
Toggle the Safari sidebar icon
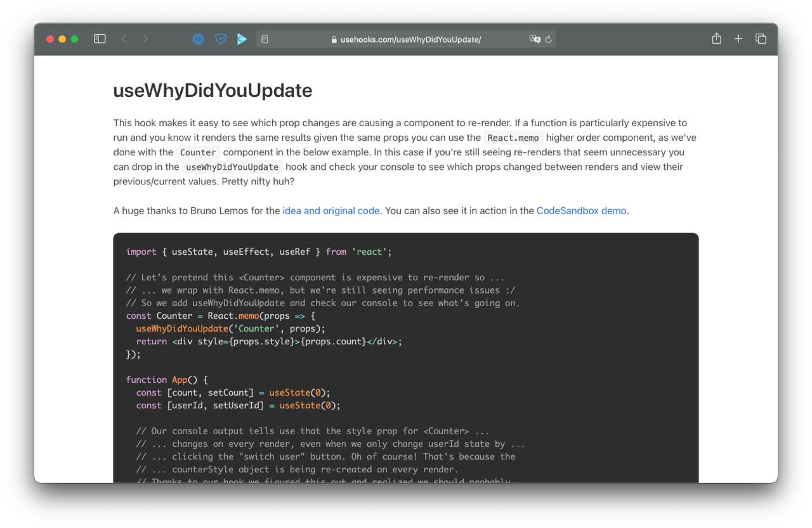(100, 39)
